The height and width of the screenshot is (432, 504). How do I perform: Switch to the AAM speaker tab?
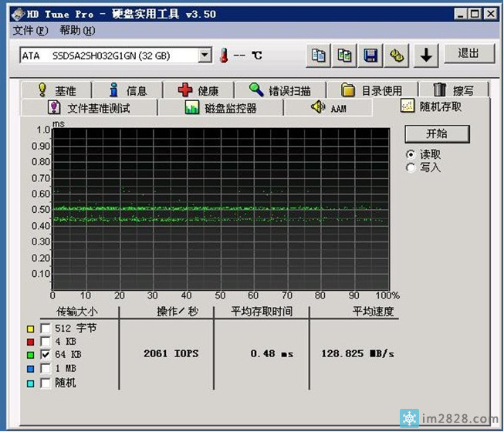coord(329,108)
